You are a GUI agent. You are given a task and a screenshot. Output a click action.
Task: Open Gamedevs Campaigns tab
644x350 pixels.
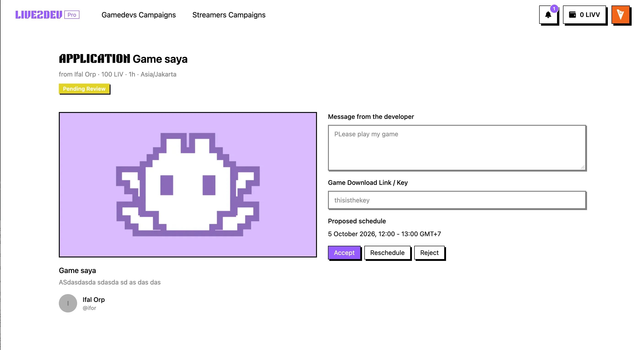138,15
